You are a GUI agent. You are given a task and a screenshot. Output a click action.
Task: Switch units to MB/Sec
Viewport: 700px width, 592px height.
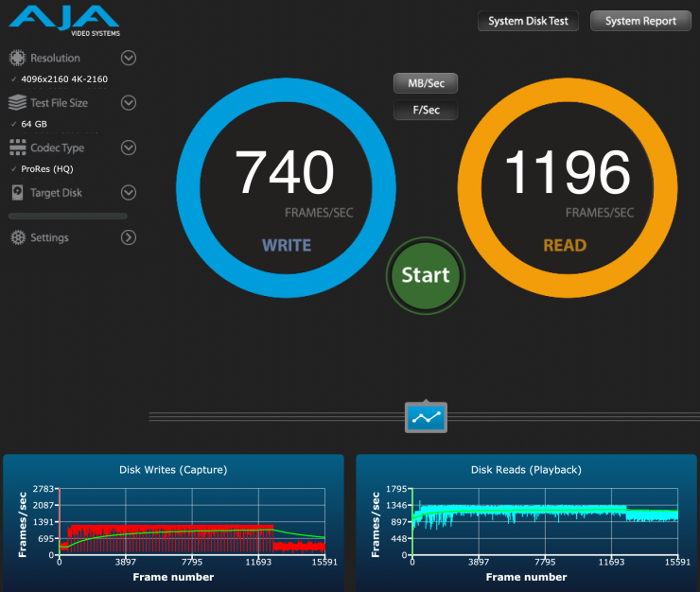426,83
